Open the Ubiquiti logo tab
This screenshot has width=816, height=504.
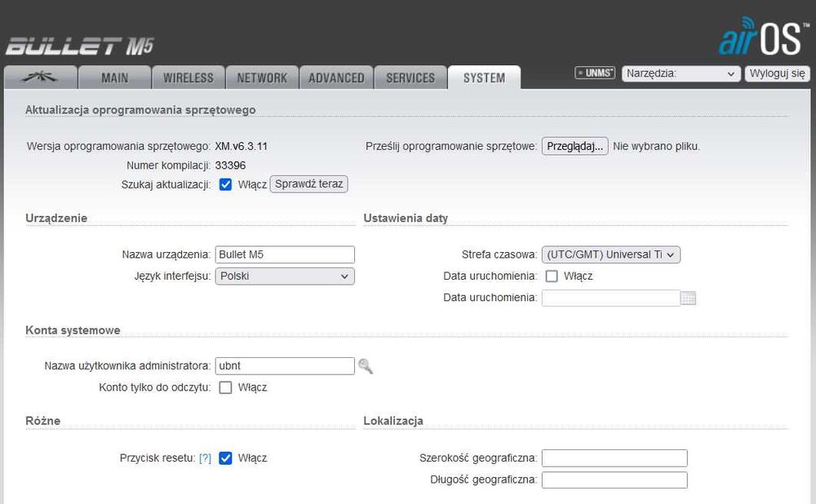(x=40, y=77)
